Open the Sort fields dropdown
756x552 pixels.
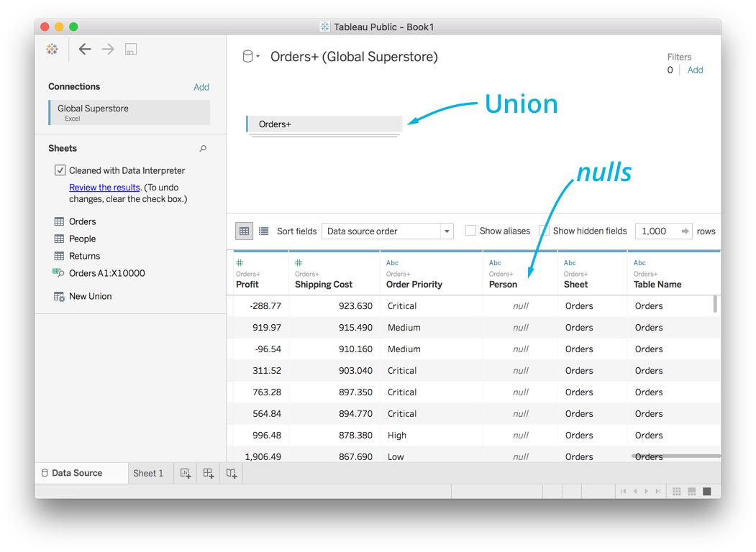click(x=387, y=231)
